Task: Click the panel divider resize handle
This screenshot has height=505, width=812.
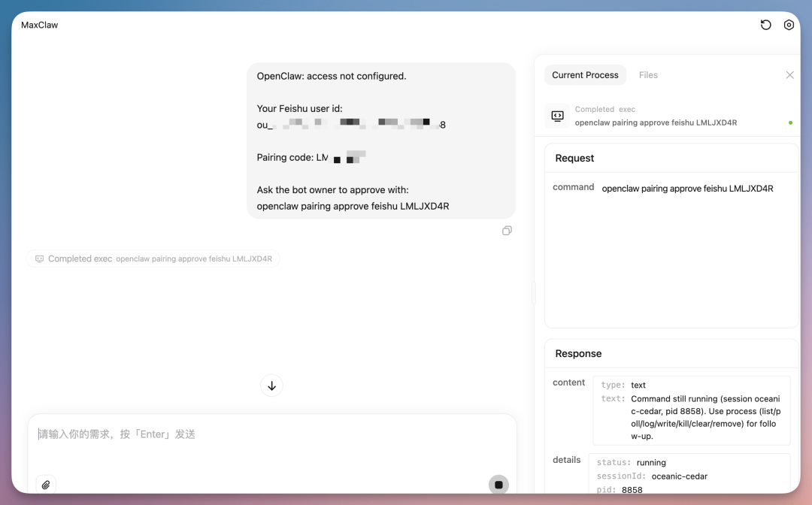Action: 534,293
